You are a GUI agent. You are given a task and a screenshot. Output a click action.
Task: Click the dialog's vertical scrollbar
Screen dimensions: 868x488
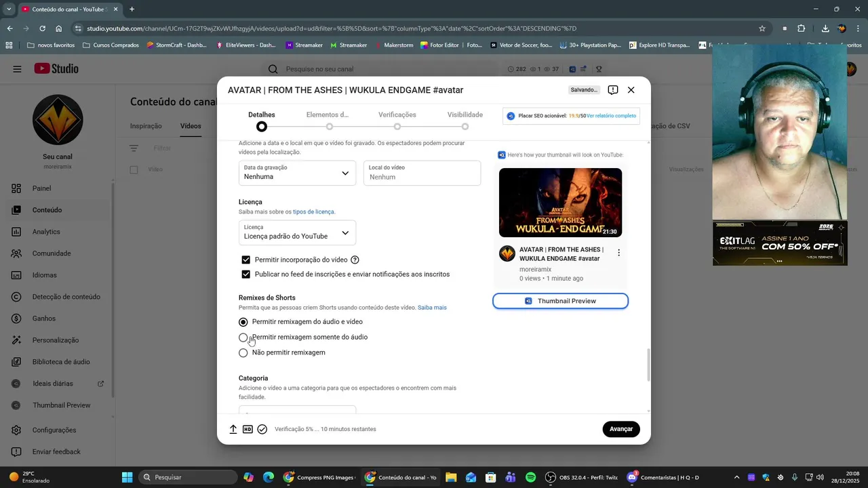coord(648,366)
